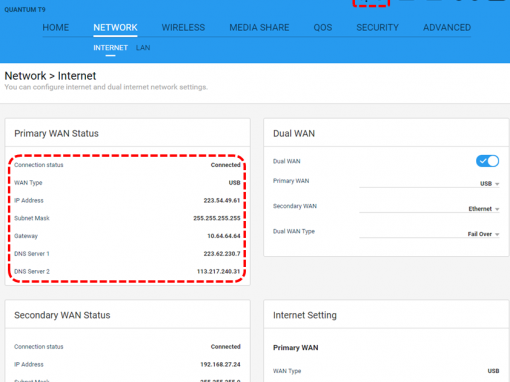Select the NETWORK tab
This screenshot has height=382, width=510.
click(x=115, y=27)
